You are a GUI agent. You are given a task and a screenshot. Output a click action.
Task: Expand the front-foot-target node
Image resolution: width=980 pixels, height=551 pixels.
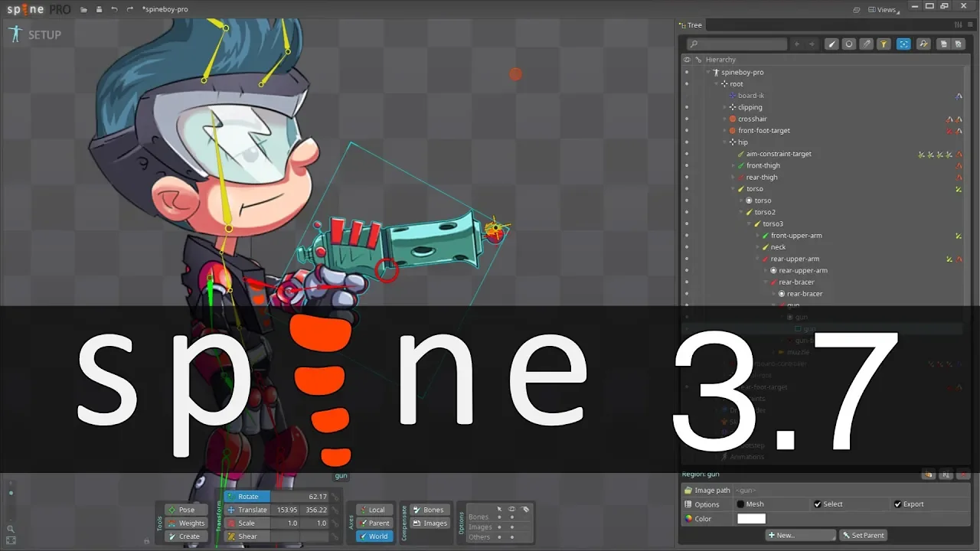[x=724, y=130]
